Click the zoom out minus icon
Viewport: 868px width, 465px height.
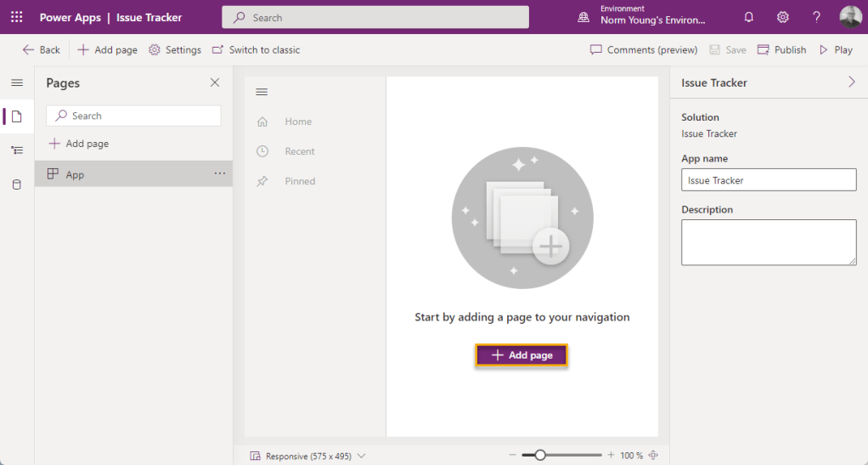(x=512, y=455)
